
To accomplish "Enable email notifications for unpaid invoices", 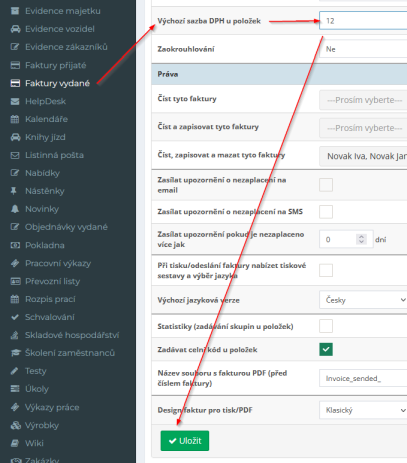I will (326, 185).
